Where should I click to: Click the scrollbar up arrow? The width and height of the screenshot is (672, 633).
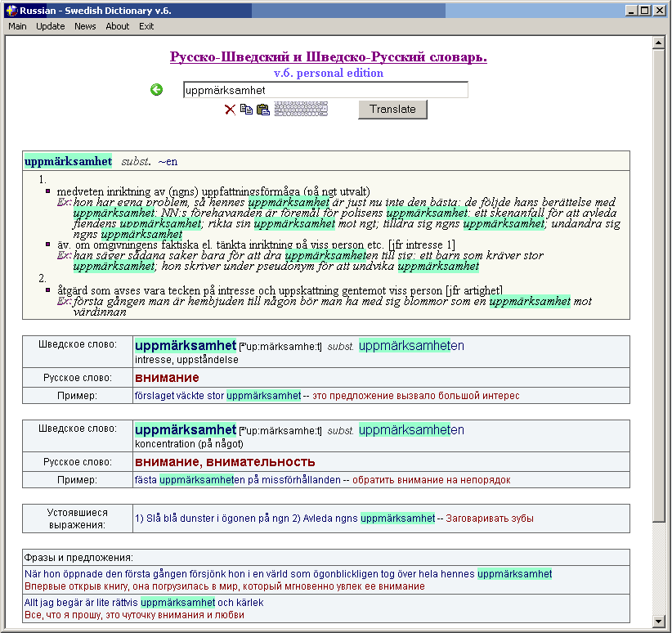(x=659, y=43)
